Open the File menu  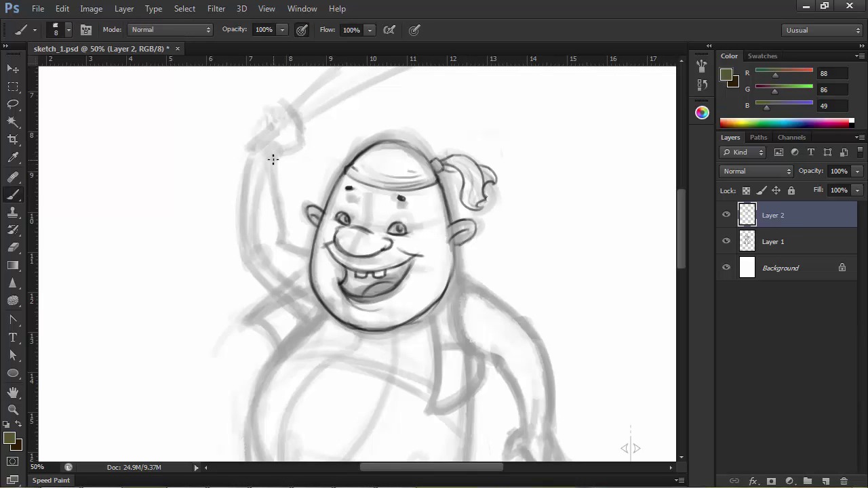[x=38, y=9]
